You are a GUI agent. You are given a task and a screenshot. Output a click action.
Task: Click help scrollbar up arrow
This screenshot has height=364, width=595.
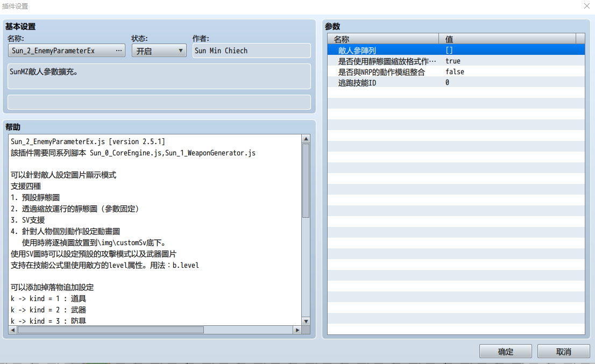tap(306, 138)
